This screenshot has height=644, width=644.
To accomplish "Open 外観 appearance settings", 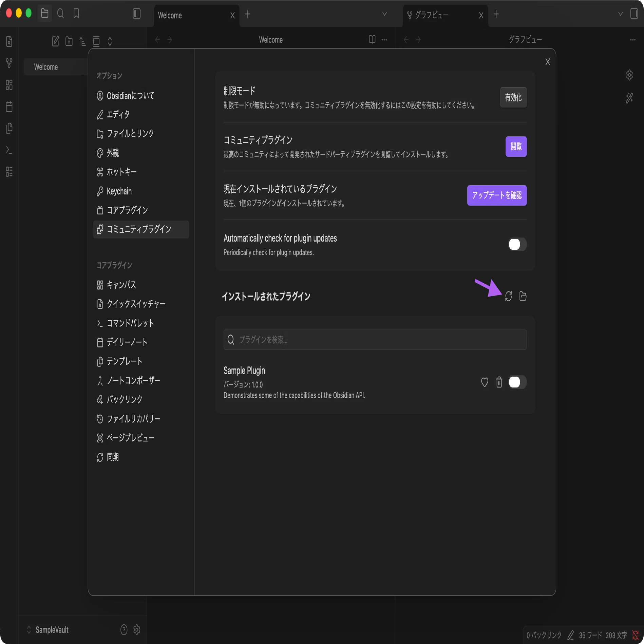I will 141,153.
